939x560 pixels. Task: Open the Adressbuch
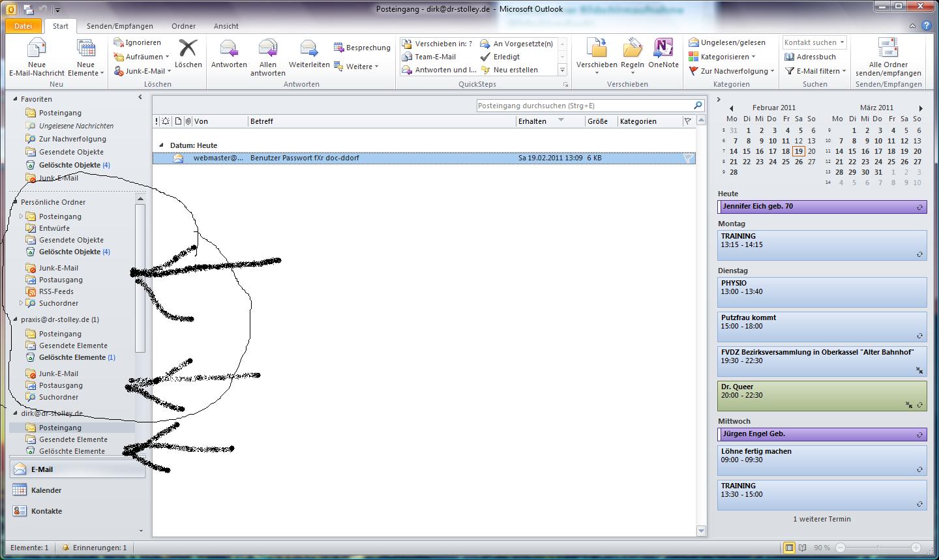point(811,57)
